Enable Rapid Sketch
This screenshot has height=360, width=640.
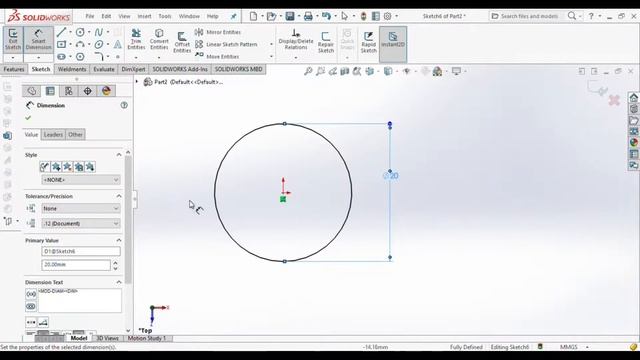point(369,42)
